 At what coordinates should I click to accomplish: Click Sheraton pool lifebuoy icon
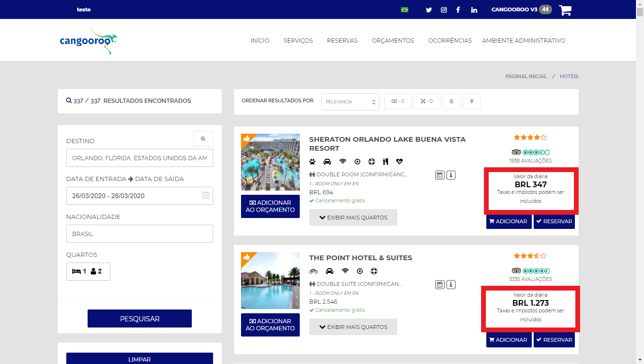372,161
